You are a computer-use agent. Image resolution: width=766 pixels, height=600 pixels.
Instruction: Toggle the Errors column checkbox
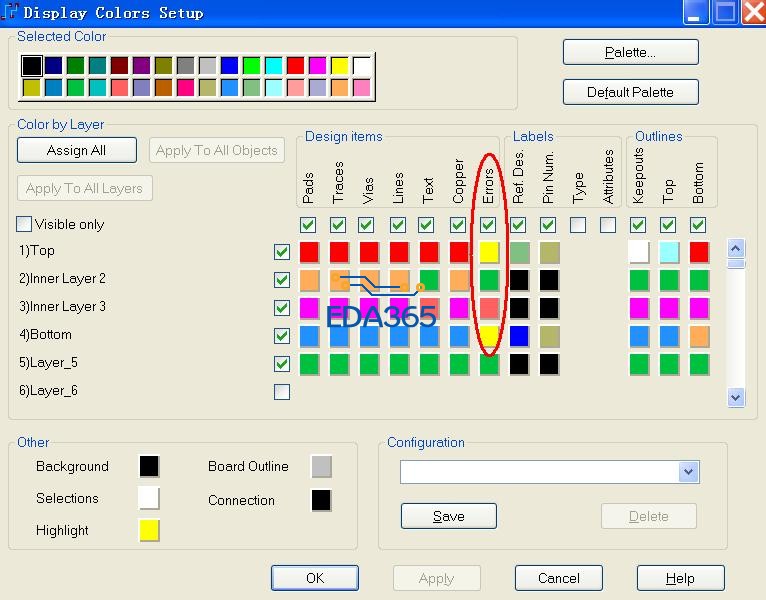pyautogui.click(x=488, y=225)
